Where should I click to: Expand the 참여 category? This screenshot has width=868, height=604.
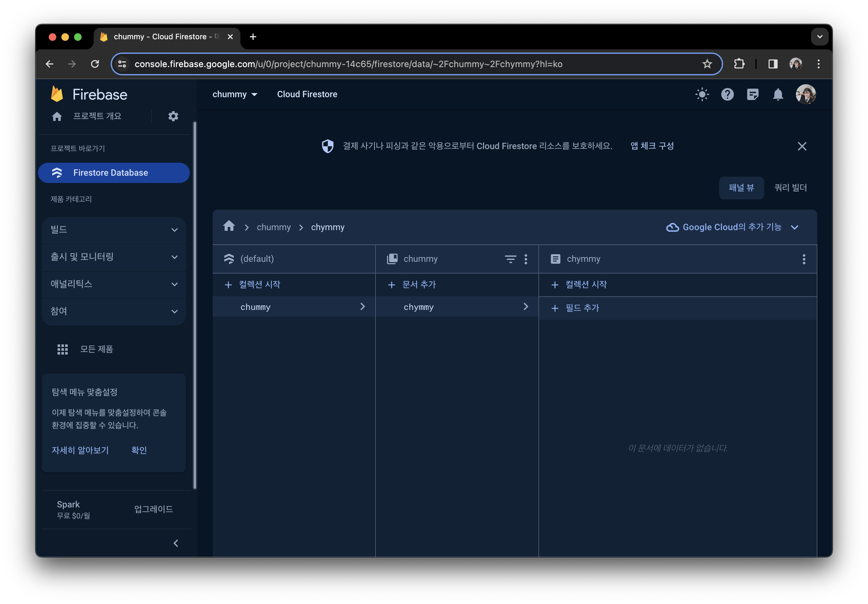tap(114, 311)
